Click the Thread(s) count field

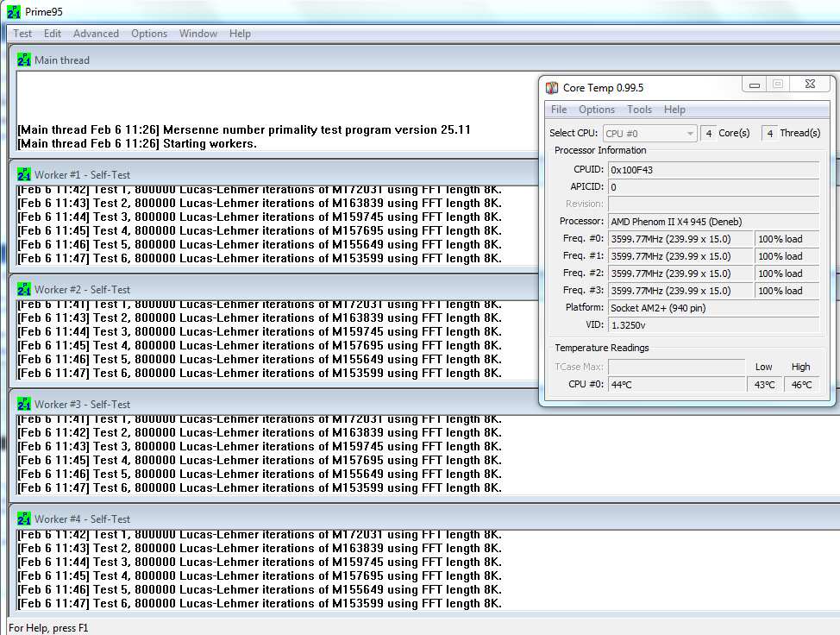pyautogui.click(x=770, y=133)
